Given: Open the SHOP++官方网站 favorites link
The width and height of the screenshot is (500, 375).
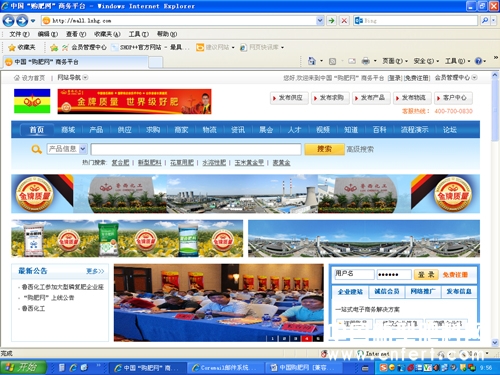Looking at the screenshot, I should pos(152,47).
